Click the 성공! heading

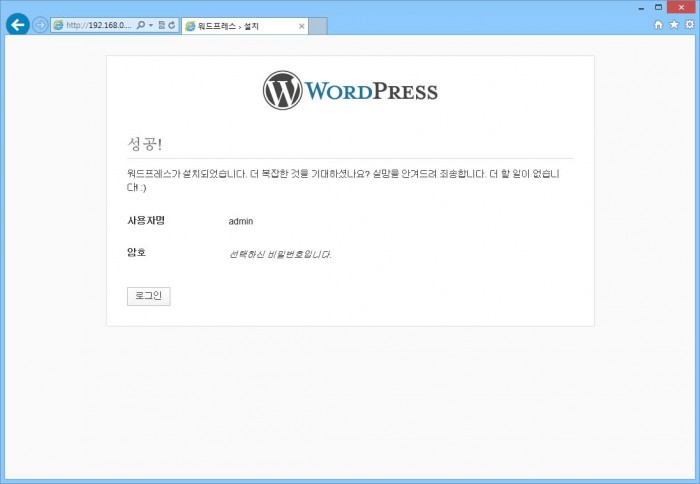point(145,144)
